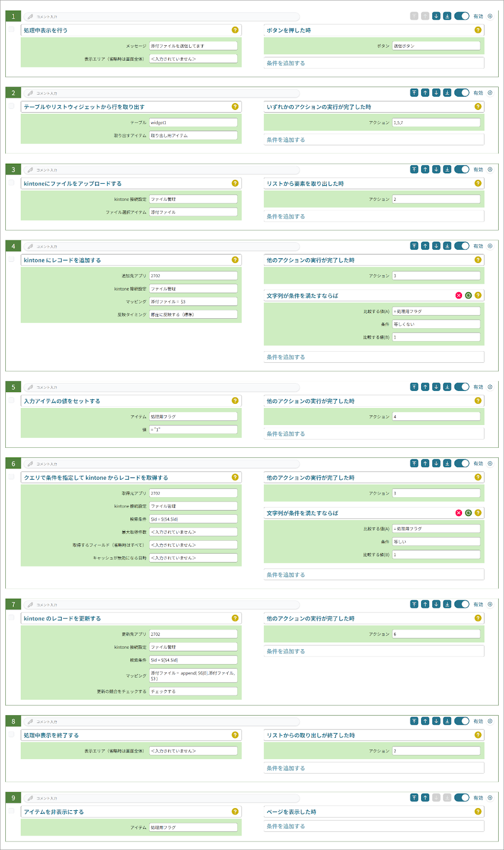This screenshot has width=504, height=850.
Task: Open the gear settings for action 1
Action: coord(490,16)
